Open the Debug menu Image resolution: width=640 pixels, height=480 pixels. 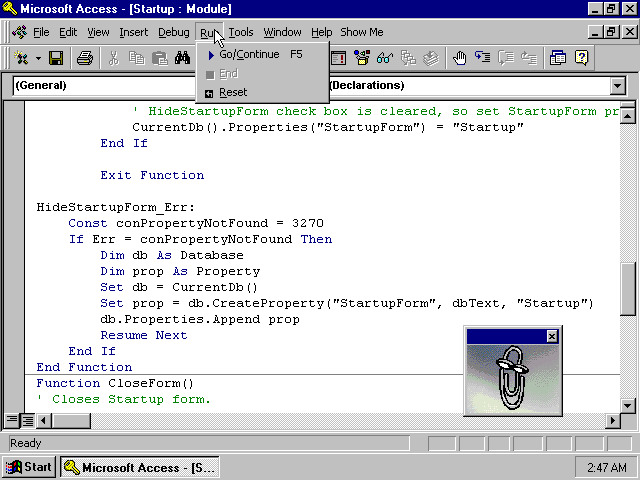173,32
